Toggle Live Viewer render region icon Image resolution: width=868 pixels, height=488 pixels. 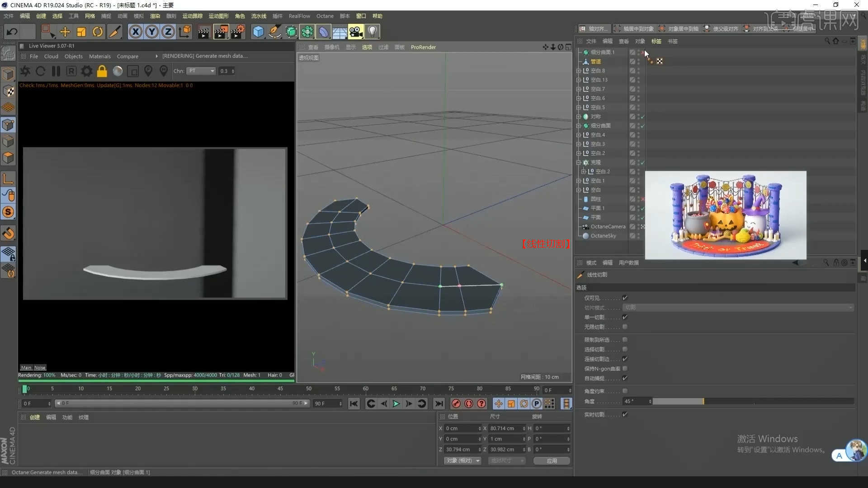[x=133, y=71]
